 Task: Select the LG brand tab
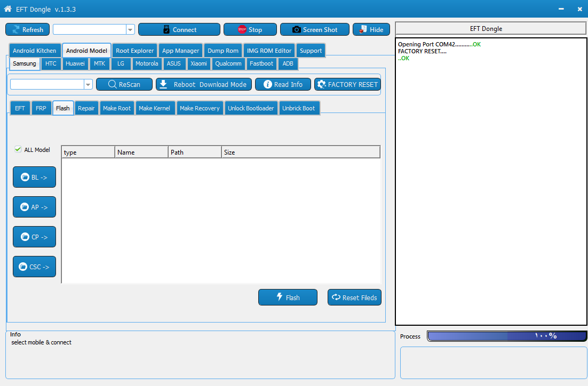(x=121, y=63)
